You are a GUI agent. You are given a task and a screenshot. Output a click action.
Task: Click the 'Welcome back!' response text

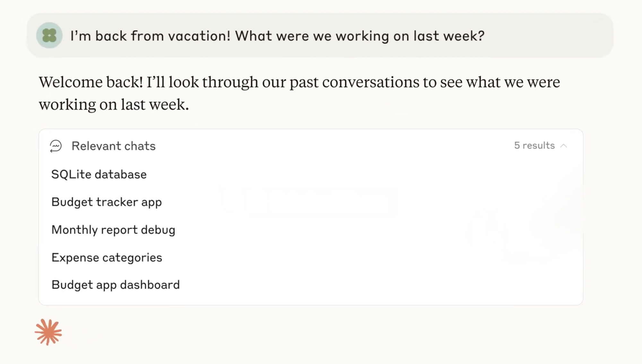(91, 82)
